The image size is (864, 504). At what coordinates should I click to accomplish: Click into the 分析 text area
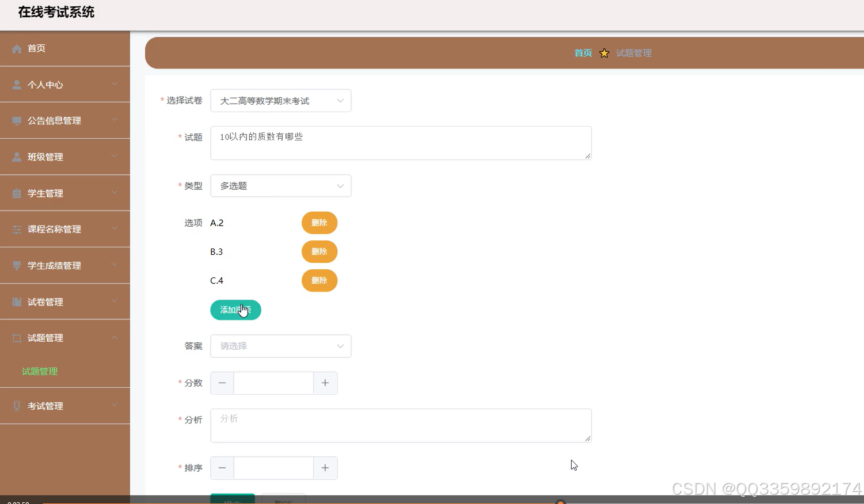401,426
